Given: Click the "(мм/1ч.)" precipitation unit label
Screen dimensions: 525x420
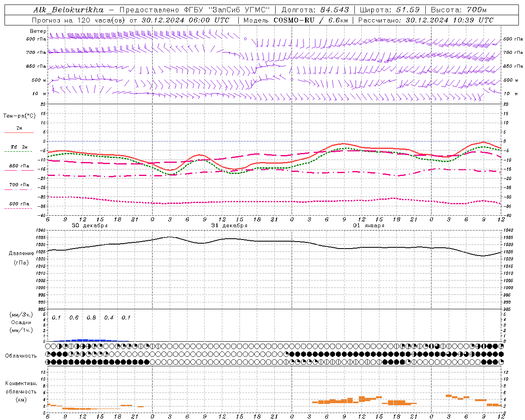Looking at the screenshot, I should [x=21, y=330].
